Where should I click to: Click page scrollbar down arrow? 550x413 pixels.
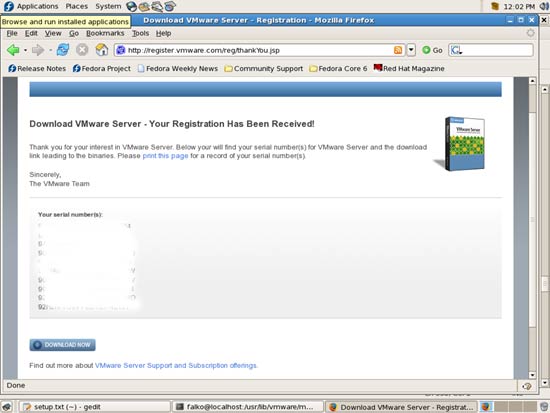532,375
